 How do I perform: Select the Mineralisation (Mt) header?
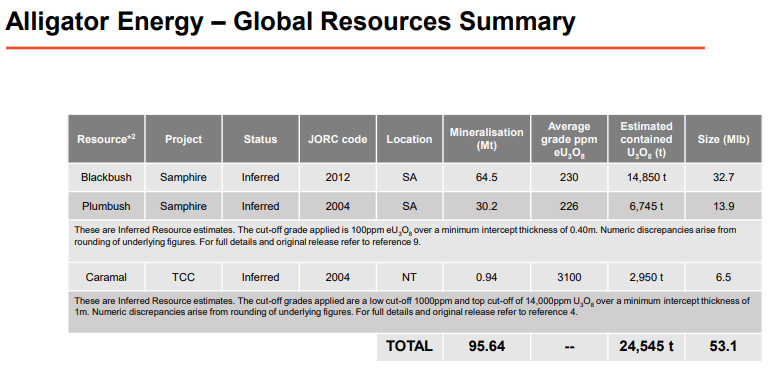tap(487, 139)
